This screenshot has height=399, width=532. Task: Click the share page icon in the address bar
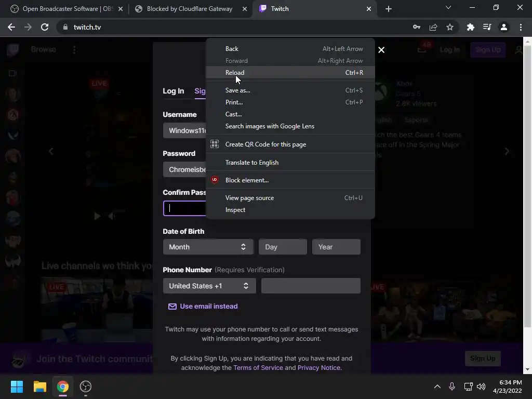pos(433,27)
